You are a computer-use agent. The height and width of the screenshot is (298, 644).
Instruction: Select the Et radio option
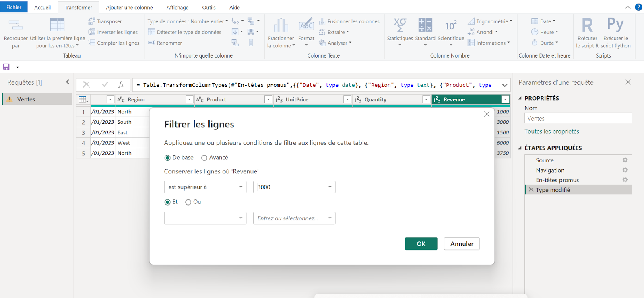pyautogui.click(x=167, y=202)
